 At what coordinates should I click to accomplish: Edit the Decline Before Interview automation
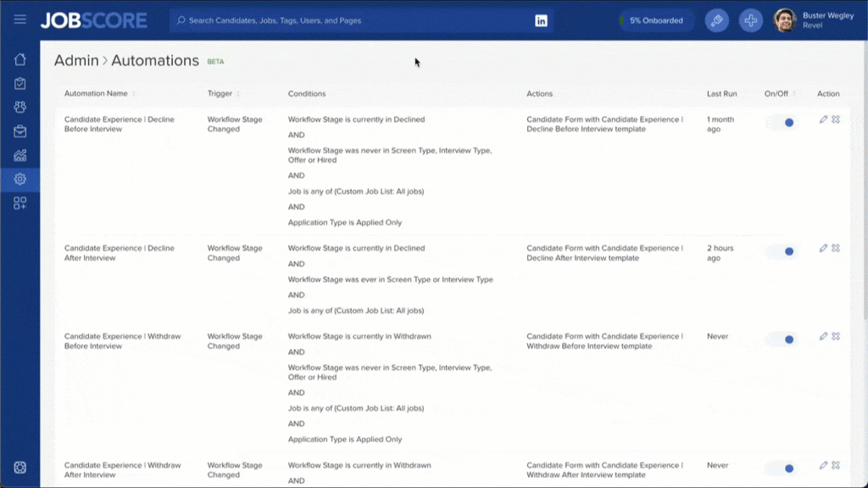tap(823, 119)
